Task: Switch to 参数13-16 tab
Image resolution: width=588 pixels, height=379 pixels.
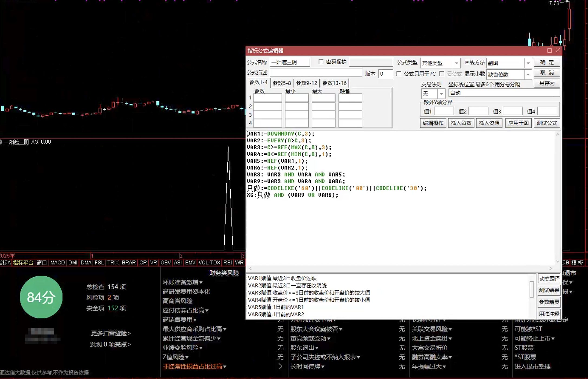Action: (334, 83)
